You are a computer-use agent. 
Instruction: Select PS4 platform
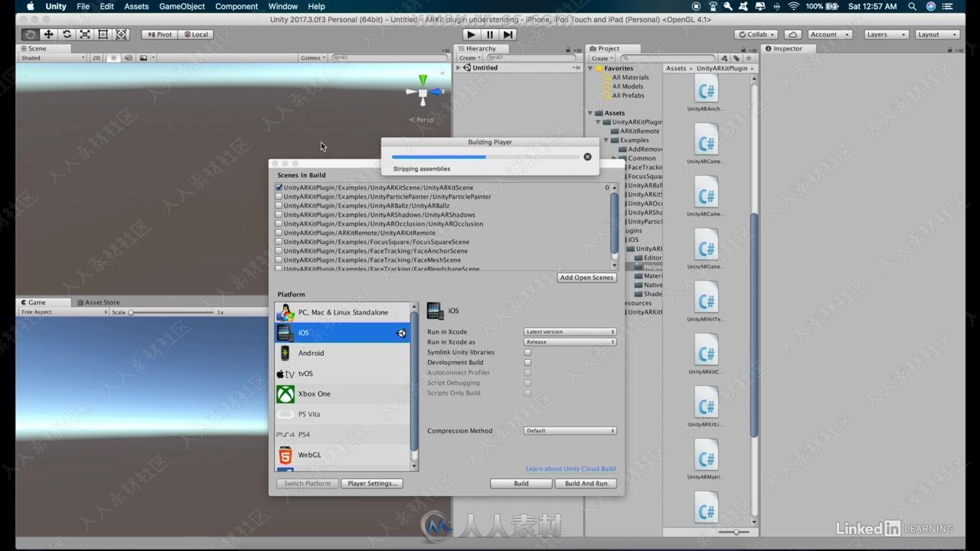[342, 435]
